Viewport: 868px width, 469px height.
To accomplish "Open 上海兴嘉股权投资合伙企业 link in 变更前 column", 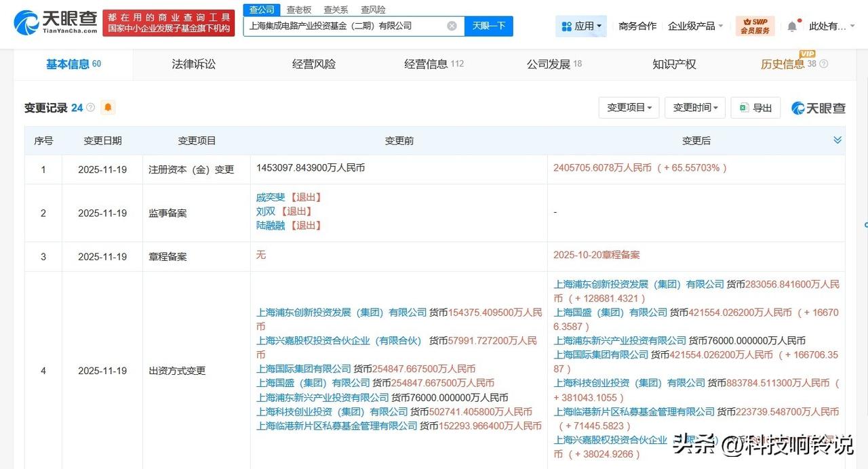I will 339,341.
